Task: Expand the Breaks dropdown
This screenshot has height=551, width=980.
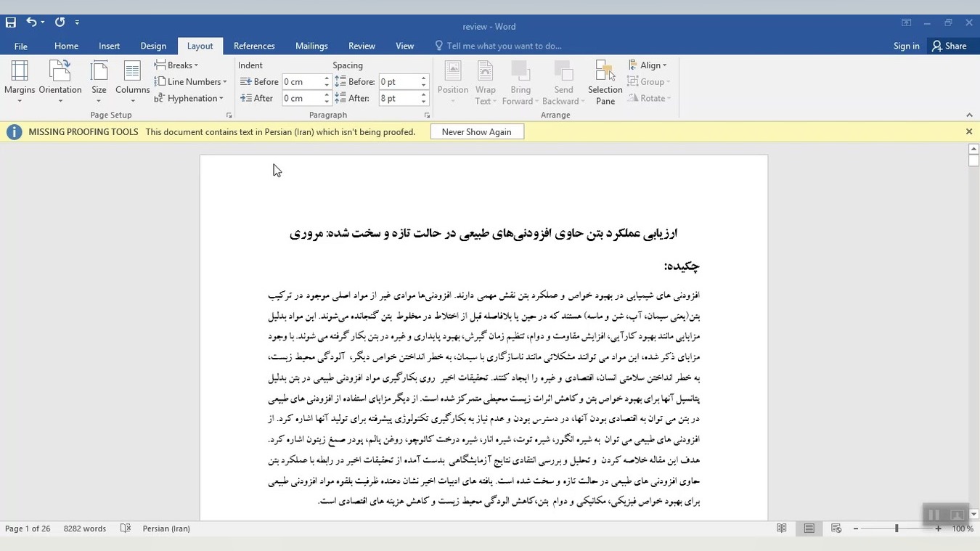Action: 176,65
